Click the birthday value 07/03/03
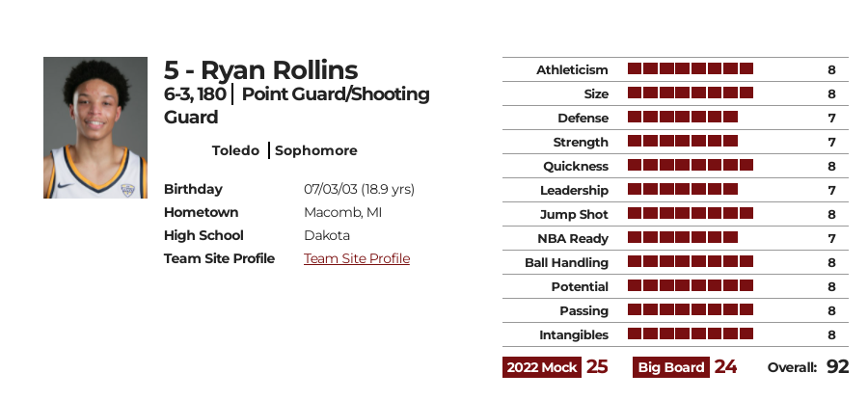This screenshot has height=400, width=868. (x=331, y=189)
